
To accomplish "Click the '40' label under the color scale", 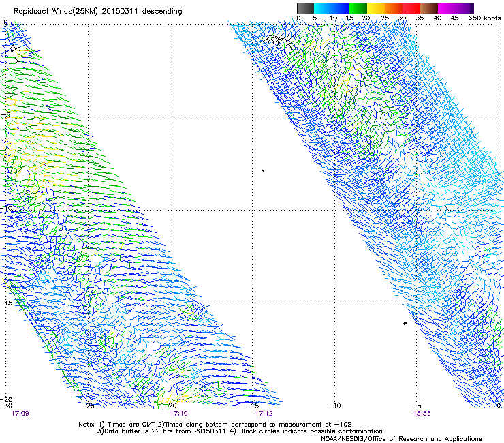I will [x=437, y=18].
